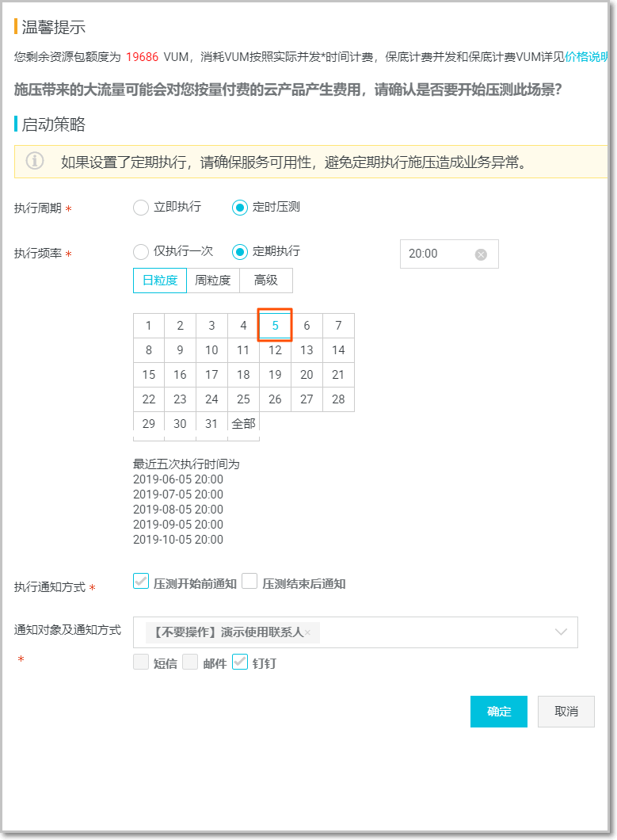Select day 14 in the date grid
The height and width of the screenshot is (840, 617).
[338, 350]
